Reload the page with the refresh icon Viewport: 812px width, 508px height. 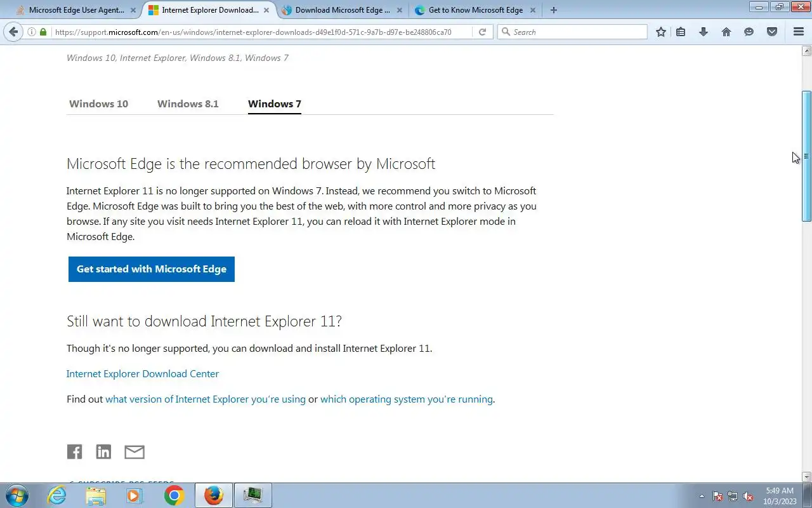click(x=482, y=32)
